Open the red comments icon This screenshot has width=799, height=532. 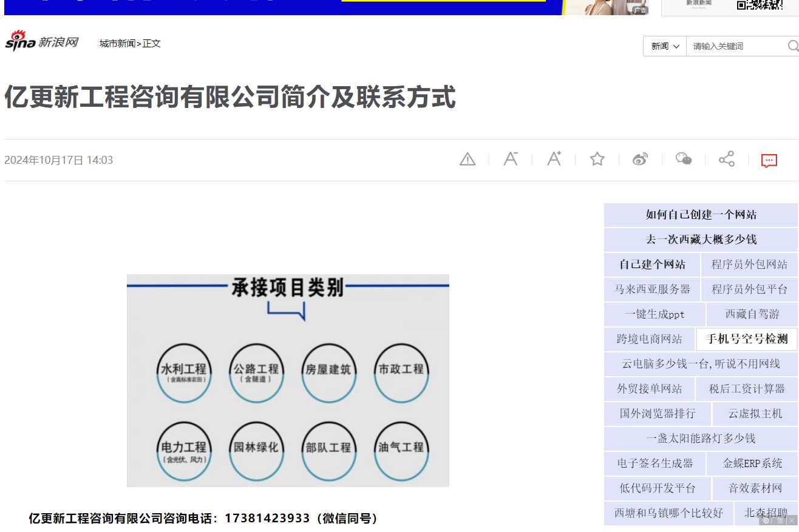[x=769, y=160]
